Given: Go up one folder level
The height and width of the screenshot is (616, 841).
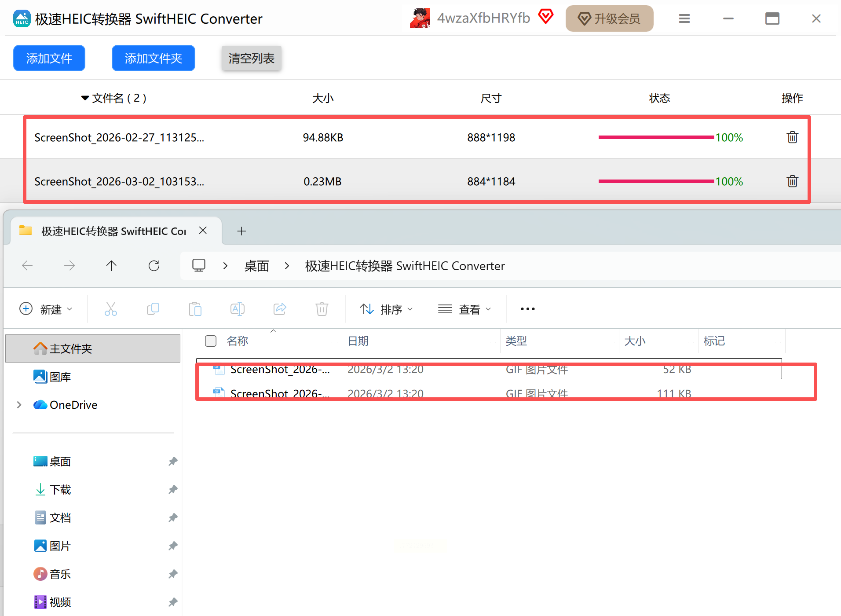Looking at the screenshot, I should tap(111, 266).
